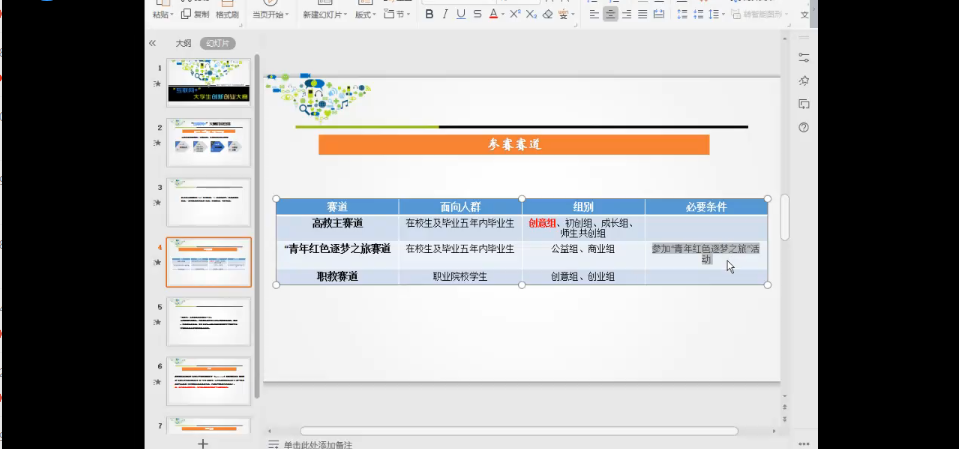Click the font color red A button
Viewport: 959px width, 449px height.
pyautogui.click(x=495, y=14)
